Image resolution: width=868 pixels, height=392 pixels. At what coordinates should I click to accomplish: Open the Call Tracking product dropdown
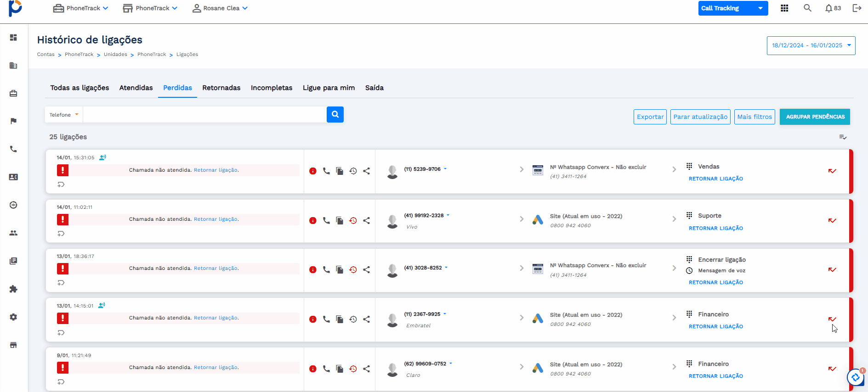coord(733,8)
